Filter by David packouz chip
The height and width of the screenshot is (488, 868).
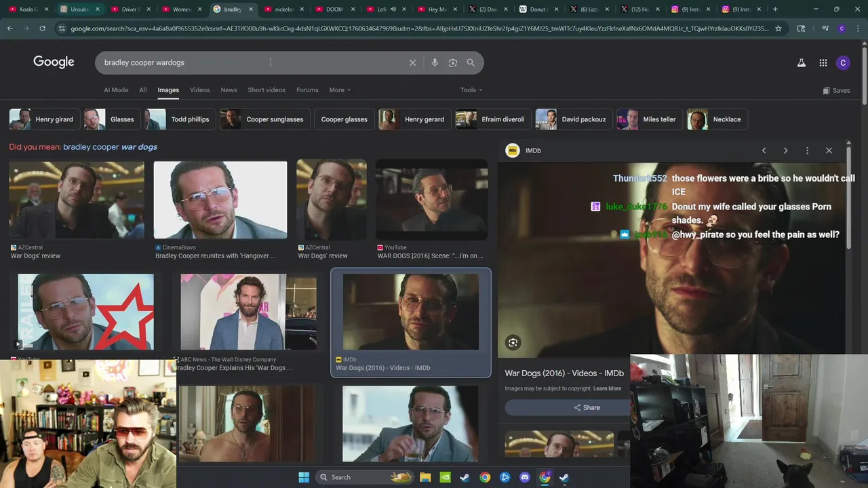[574, 119]
